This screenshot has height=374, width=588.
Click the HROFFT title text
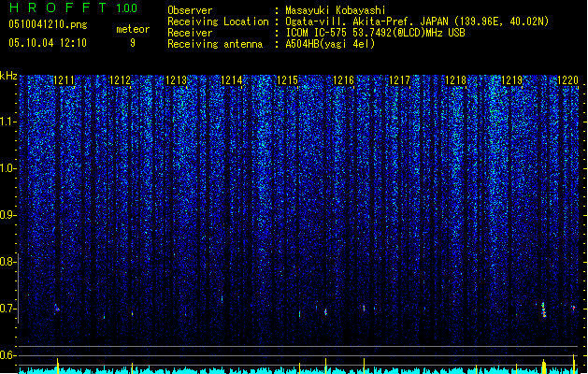click(58, 7)
